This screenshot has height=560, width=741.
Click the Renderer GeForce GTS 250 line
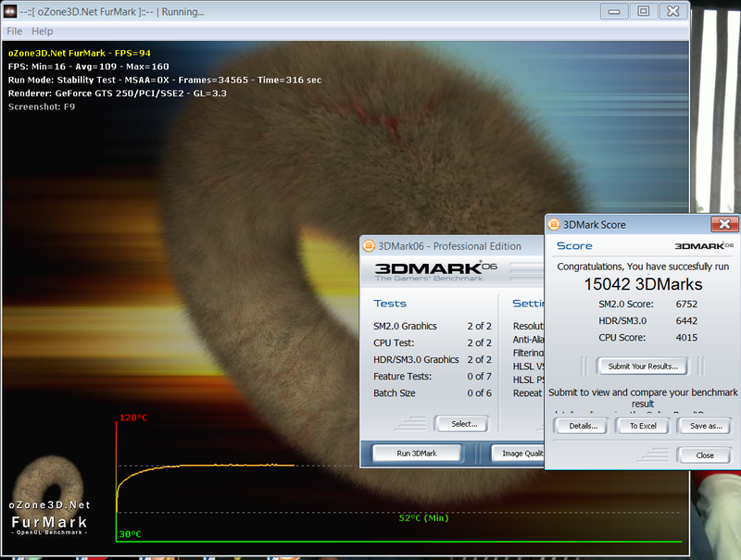(x=118, y=93)
